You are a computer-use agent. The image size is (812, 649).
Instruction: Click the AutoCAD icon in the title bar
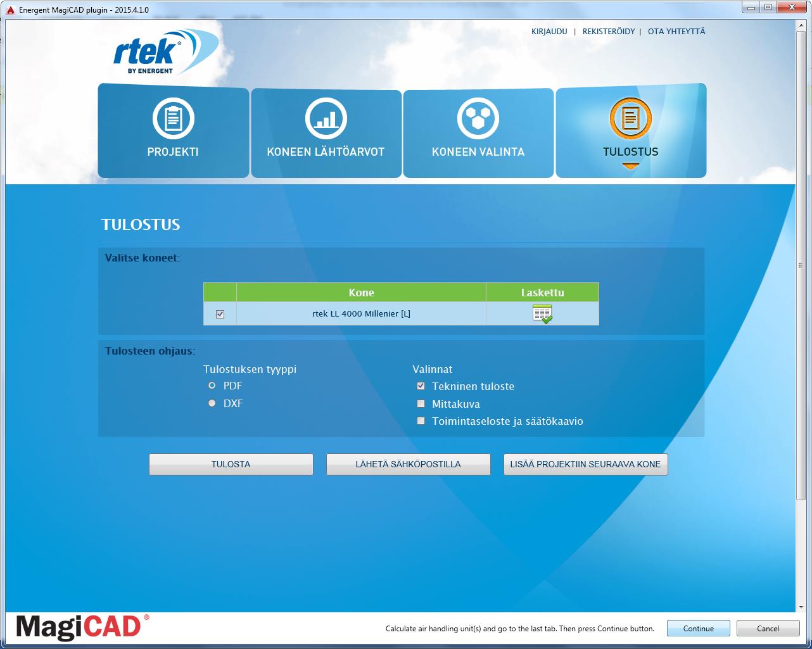point(10,11)
